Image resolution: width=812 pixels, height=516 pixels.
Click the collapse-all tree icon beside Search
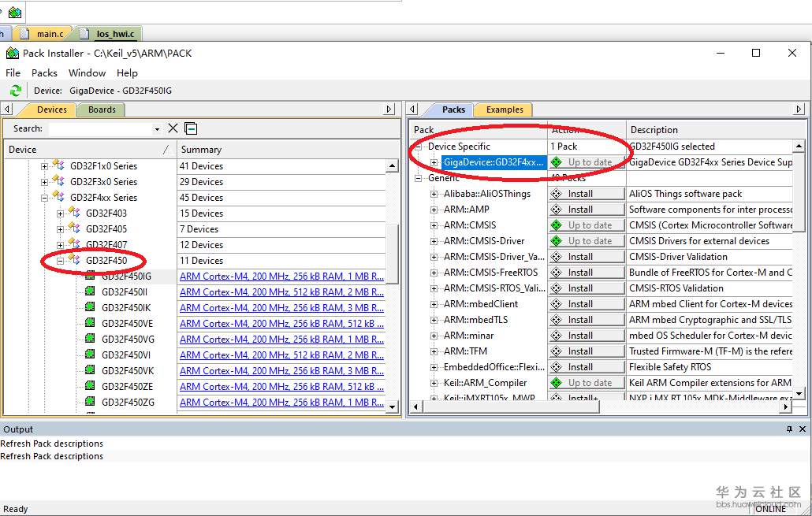tap(191, 128)
